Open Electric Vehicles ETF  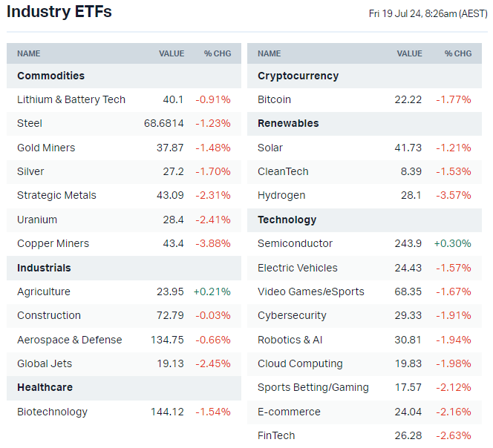click(297, 268)
